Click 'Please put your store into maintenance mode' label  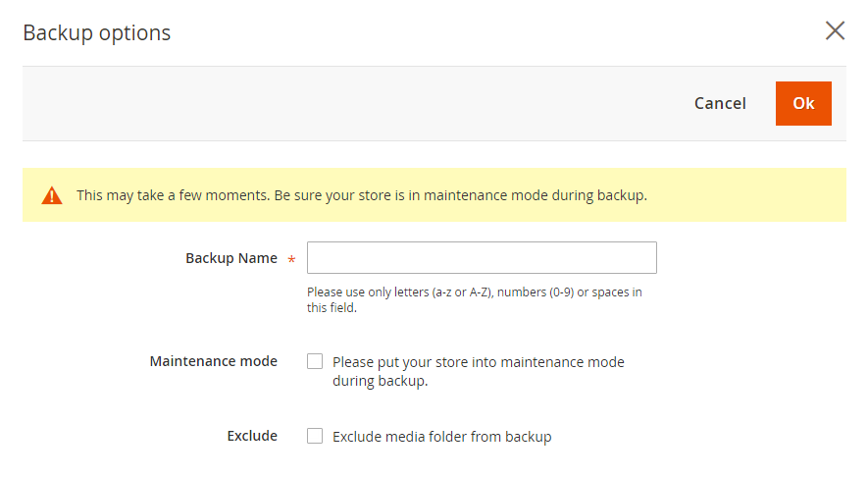(478, 362)
